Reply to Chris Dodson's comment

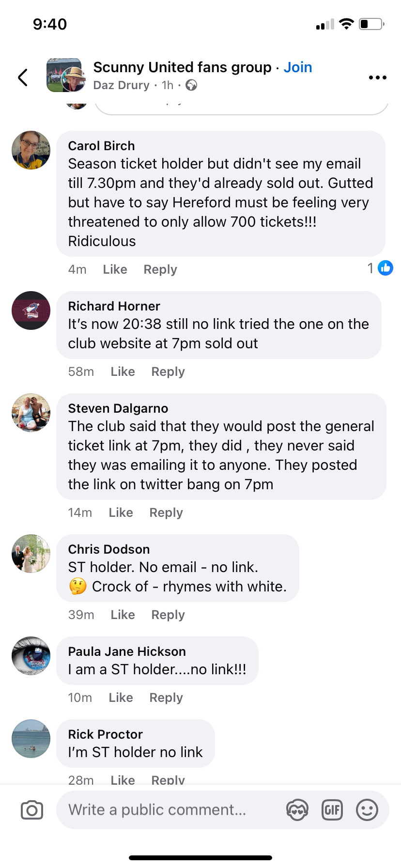click(168, 615)
